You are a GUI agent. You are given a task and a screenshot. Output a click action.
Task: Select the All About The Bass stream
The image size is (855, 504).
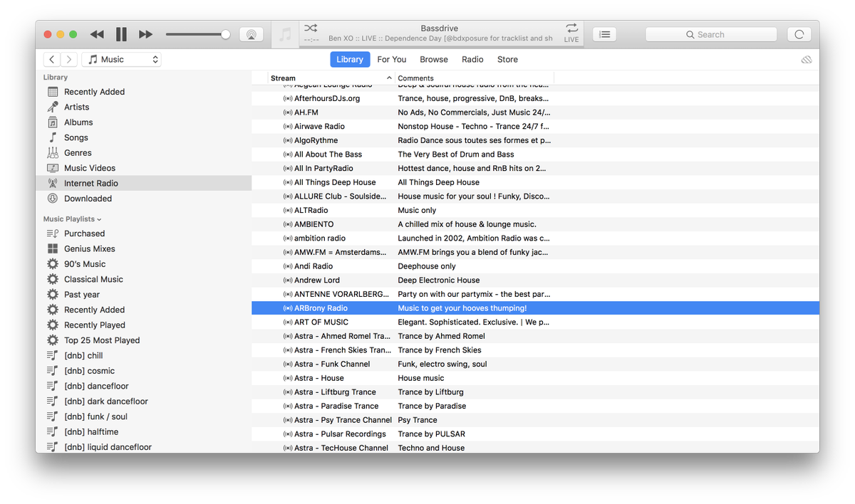click(535, 154)
